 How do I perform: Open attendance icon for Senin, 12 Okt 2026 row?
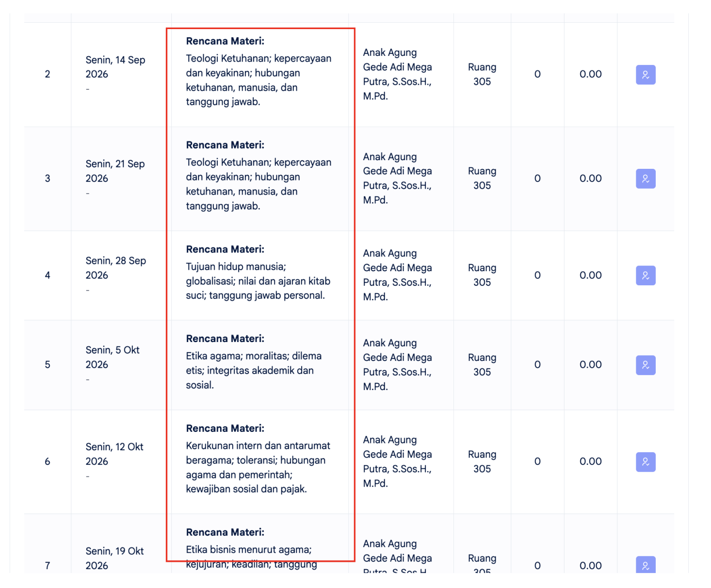(646, 462)
